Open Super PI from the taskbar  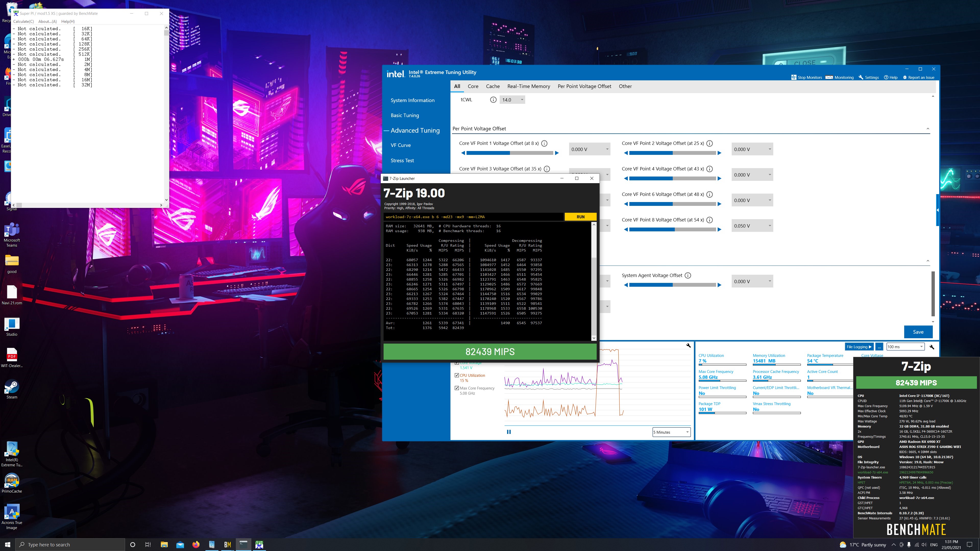click(259, 545)
